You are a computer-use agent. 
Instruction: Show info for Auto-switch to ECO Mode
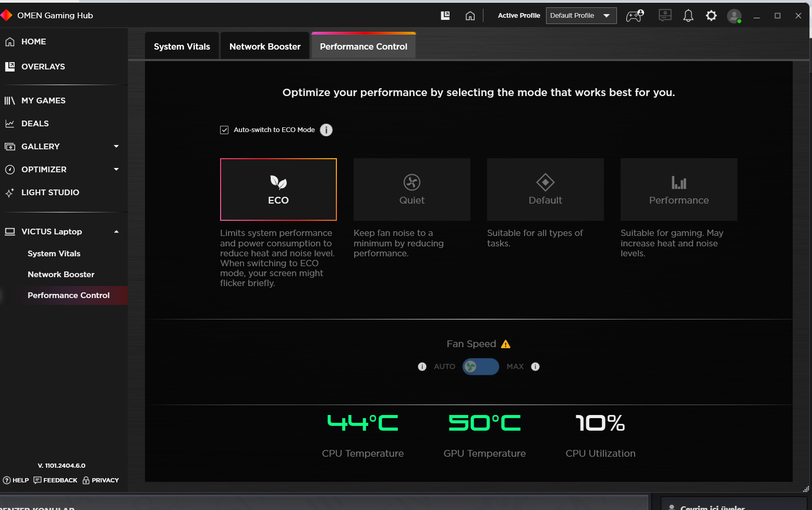coord(326,130)
